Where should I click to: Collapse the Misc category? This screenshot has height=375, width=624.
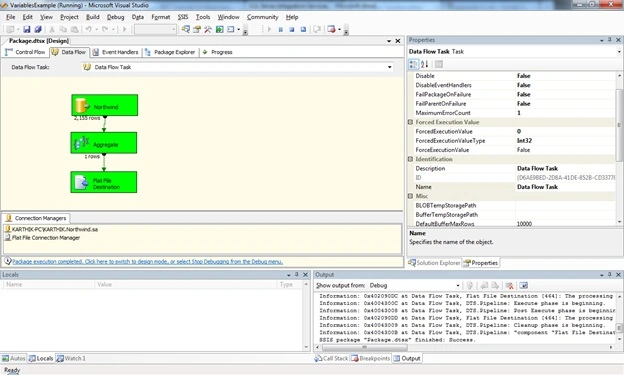[410, 196]
